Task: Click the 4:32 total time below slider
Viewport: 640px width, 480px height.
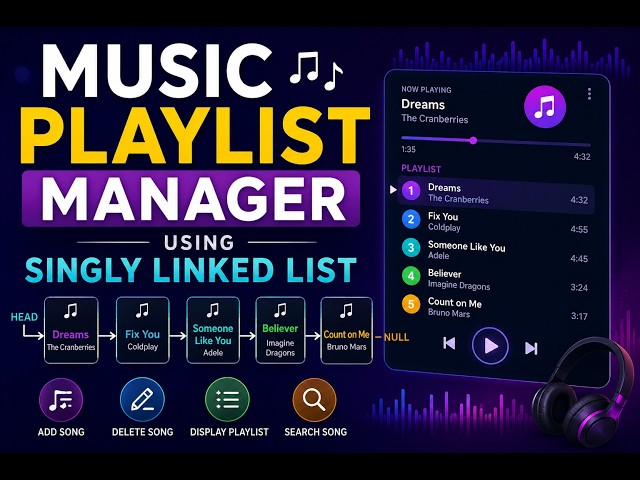Action: 582,157
